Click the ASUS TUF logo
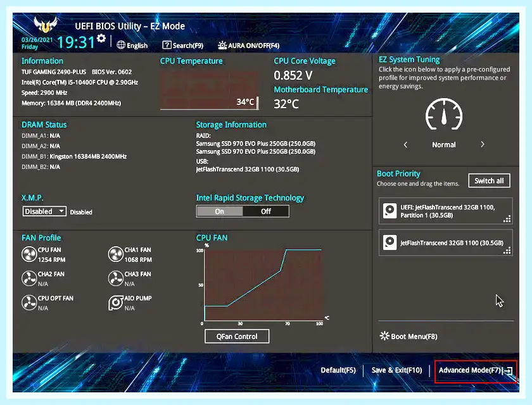532x405 pixels. coord(46,25)
